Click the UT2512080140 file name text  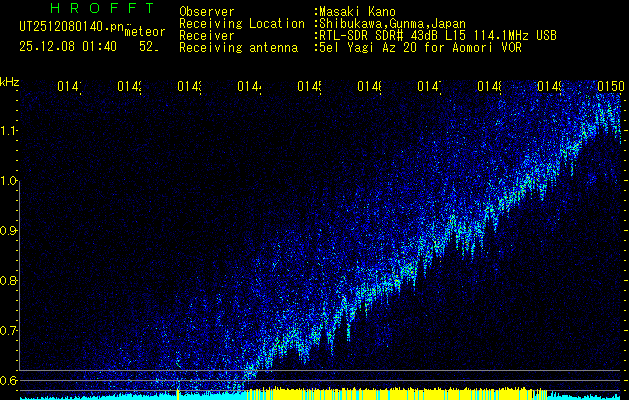coord(71,27)
